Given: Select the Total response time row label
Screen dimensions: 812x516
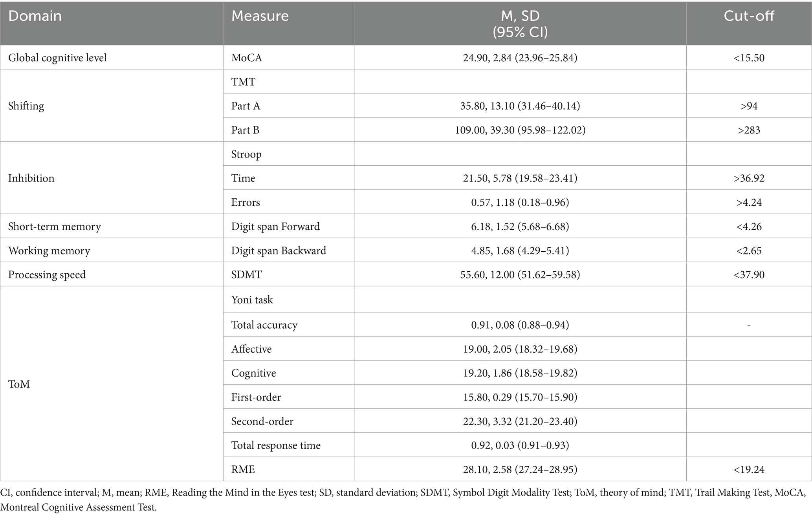Looking at the screenshot, I should click(276, 445).
